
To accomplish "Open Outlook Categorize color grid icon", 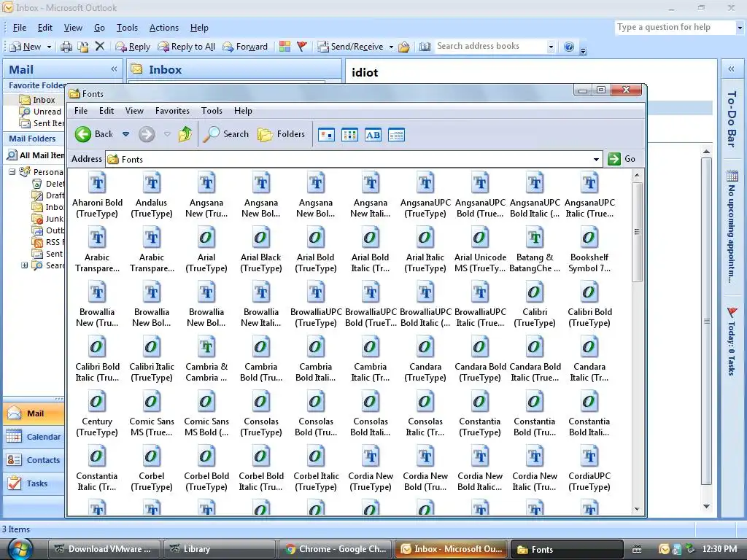I will (x=285, y=46).
